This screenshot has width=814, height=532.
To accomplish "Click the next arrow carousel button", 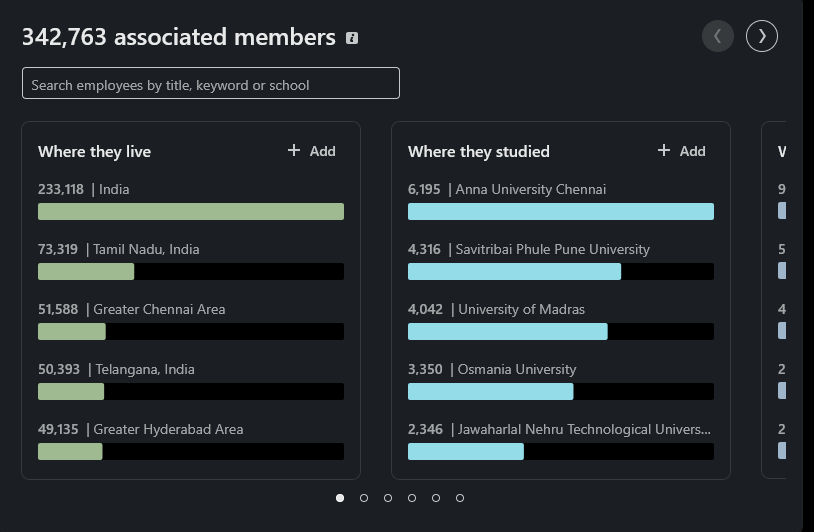I will pos(762,37).
